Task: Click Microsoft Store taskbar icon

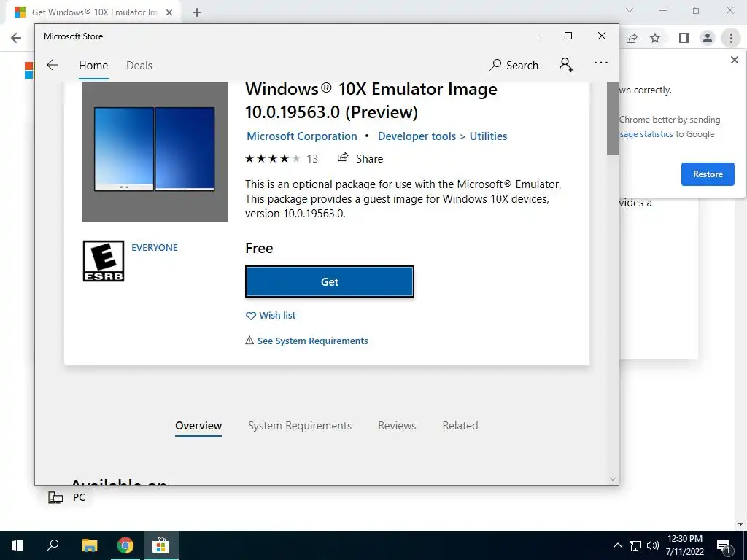Action: tap(161, 545)
